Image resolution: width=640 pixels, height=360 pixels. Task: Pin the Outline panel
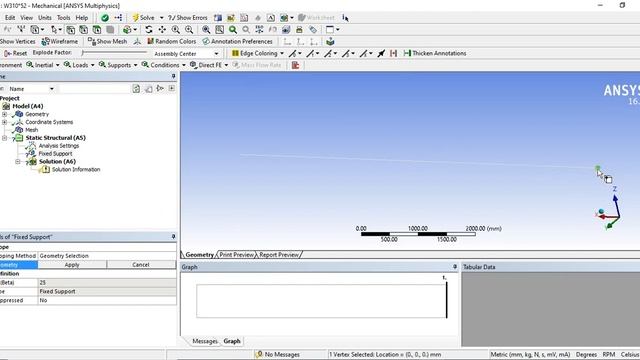[x=173, y=76]
